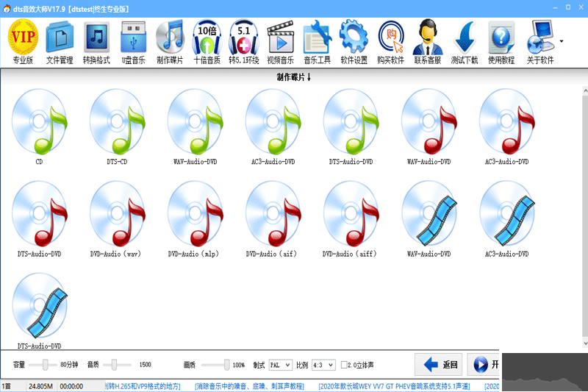
Task: Open 软件设置 gear settings
Action: [354, 42]
